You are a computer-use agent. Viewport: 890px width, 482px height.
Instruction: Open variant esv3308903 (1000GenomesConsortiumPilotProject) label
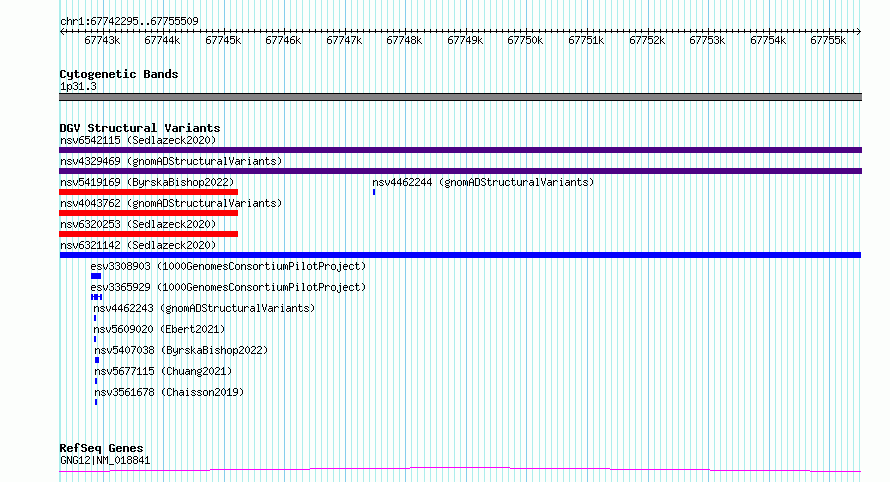pyautogui.click(x=228, y=266)
